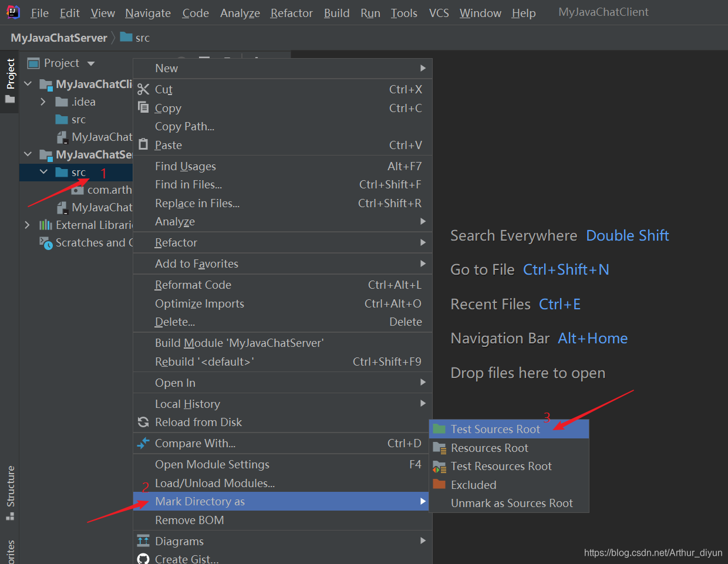Click the Create Gist GitHub icon
This screenshot has width=728, height=564.
click(143, 559)
